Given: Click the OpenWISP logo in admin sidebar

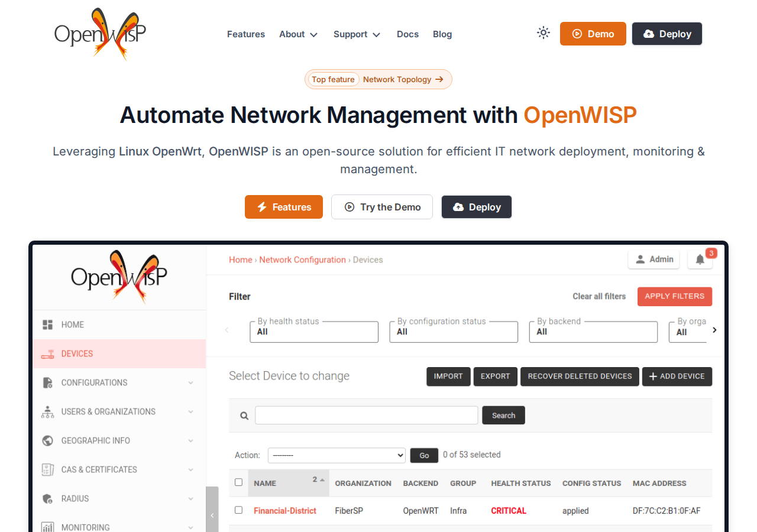Looking at the screenshot, I should (x=119, y=277).
